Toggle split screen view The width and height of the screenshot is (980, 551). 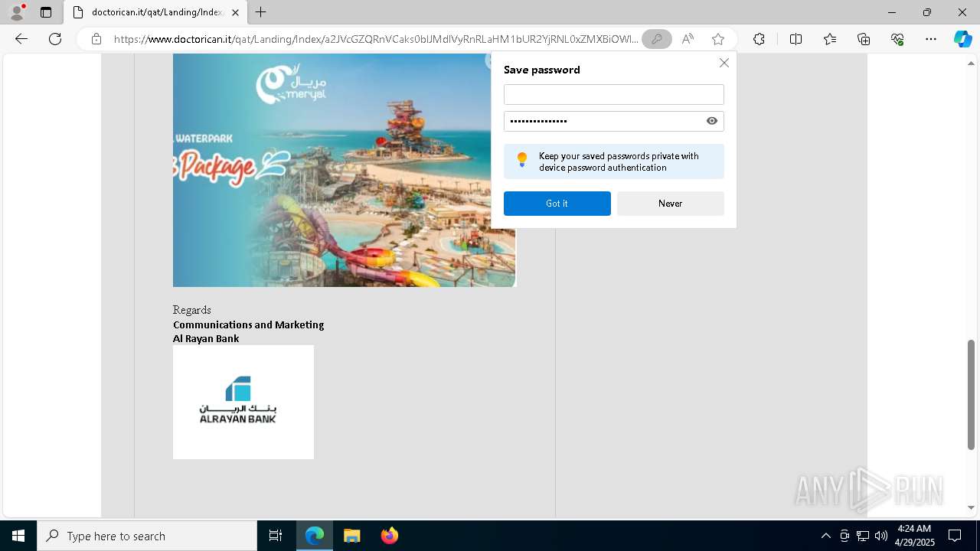(x=795, y=39)
